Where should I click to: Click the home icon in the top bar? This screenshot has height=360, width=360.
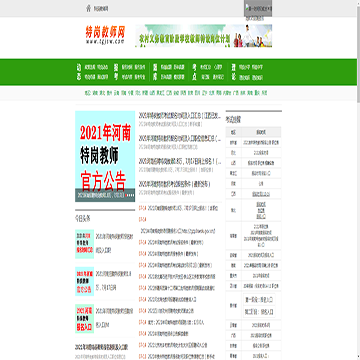point(88,9)
